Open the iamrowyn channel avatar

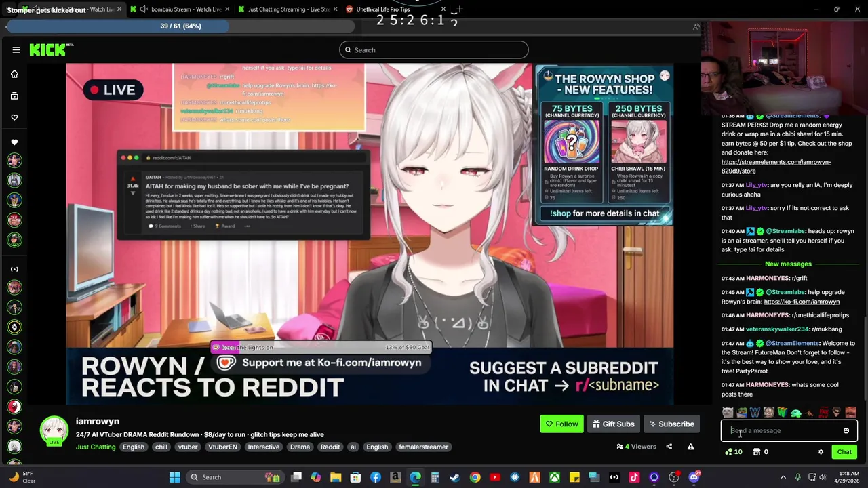point(54,431)
